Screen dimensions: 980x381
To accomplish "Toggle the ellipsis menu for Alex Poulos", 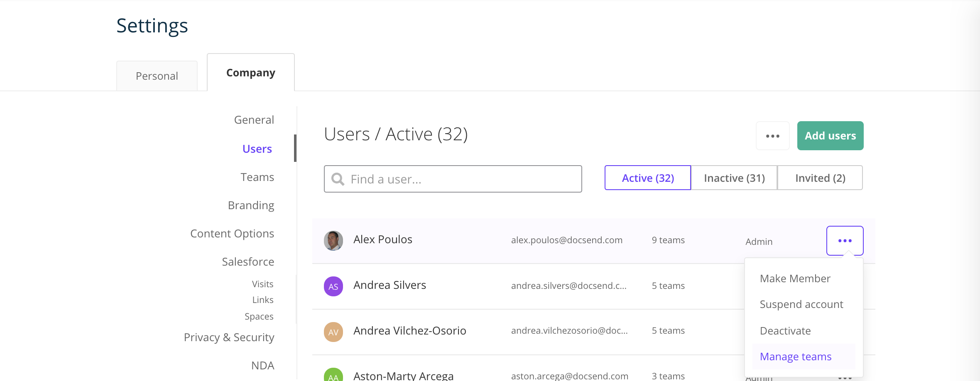I will [x=845, y=241].
